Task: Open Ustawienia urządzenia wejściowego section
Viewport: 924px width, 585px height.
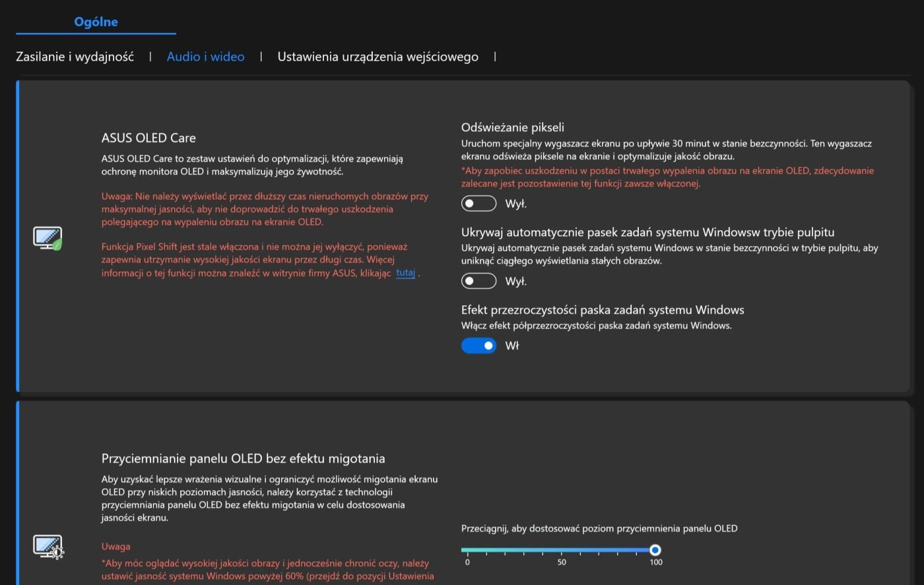Action: click(378, 57)
